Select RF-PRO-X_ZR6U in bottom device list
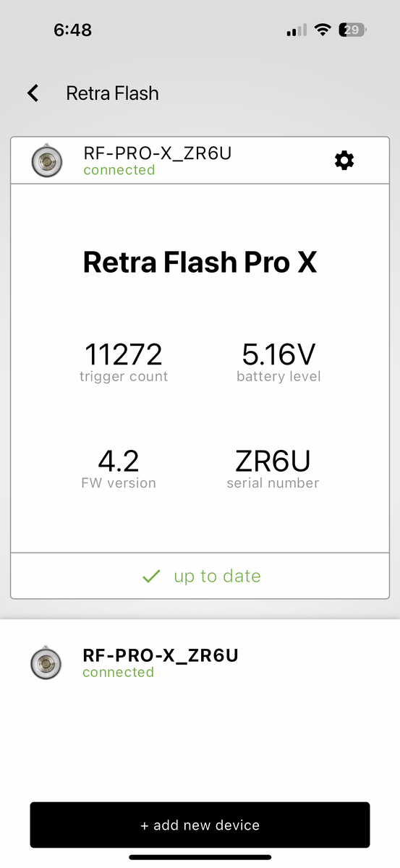Viewport: 400px width, 868px height. point(200,663)
